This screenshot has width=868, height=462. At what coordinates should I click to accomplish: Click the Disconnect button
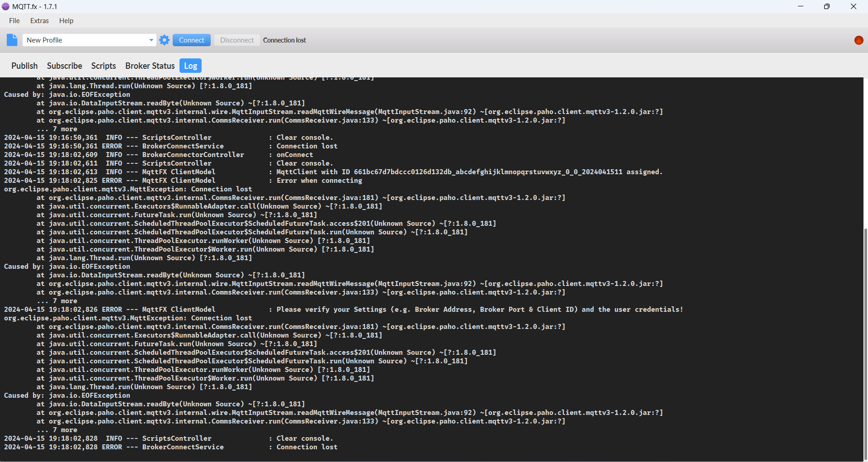coord(237,40)
